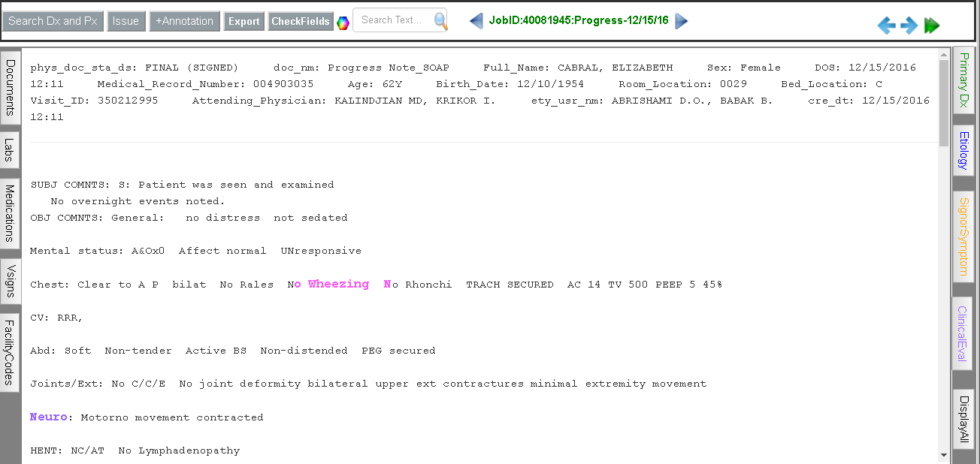Go to next job with right triangle
This screenshot has width=980, height=464.
(x=682, y=21)
